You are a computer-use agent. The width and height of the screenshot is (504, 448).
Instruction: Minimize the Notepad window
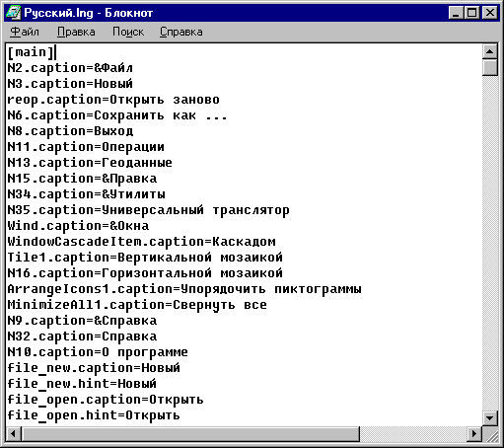click(x=456, y=13)
